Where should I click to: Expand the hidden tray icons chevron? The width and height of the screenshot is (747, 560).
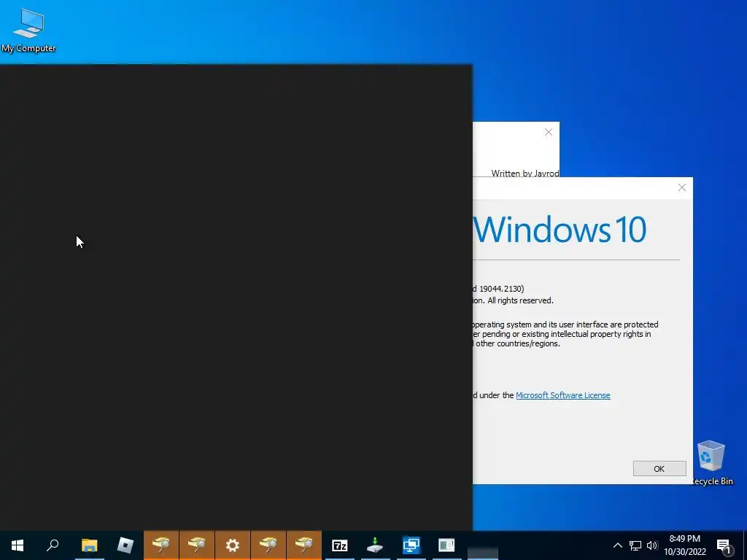[617, 545]
